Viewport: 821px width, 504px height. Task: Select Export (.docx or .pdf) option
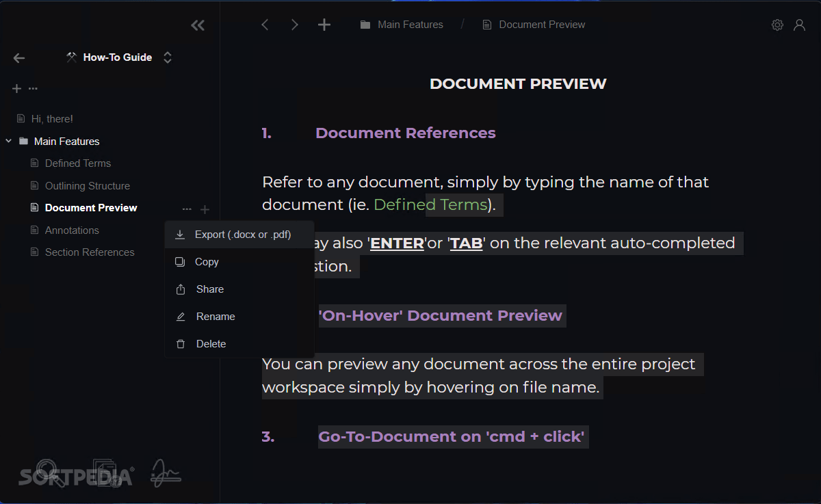[x=239, y=235]
